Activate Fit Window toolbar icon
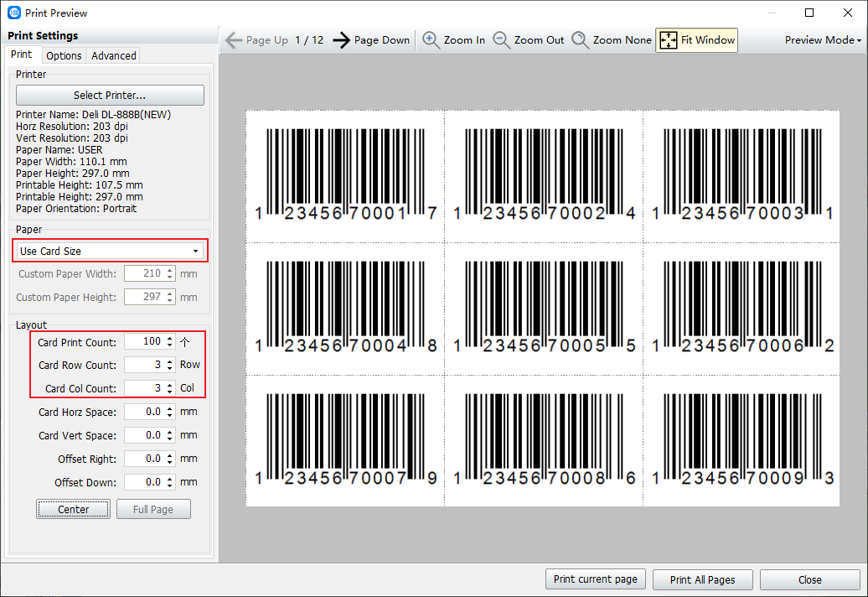 point(668,40)
